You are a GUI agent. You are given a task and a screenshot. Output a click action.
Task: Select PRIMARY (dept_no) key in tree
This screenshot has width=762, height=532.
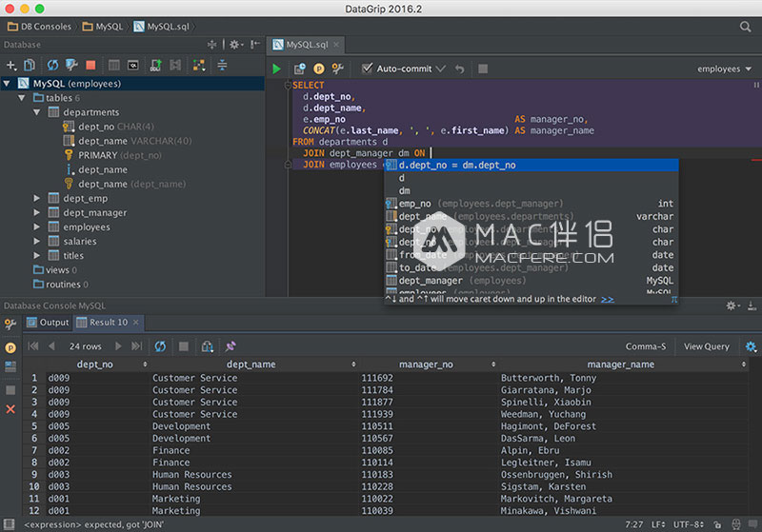(x=113, y=155)
